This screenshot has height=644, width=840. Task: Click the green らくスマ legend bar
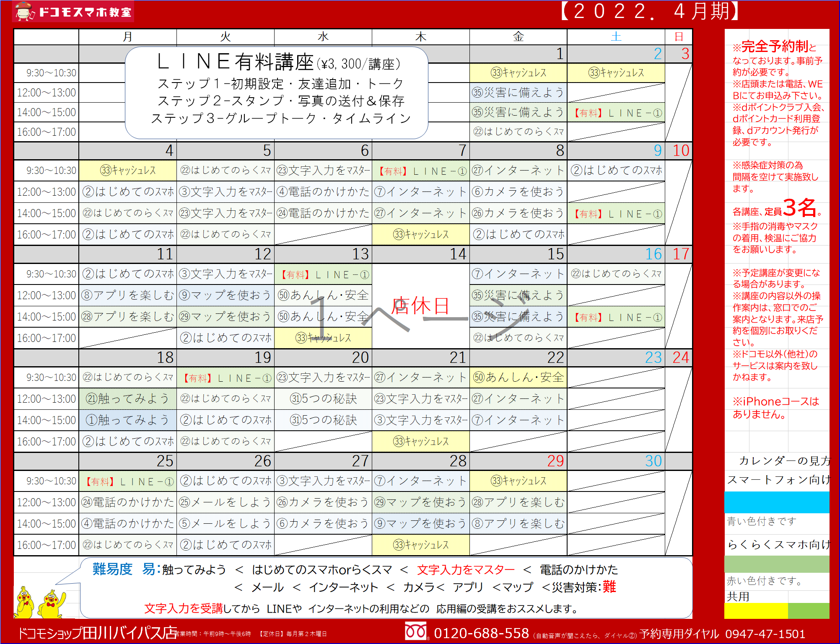click(x=776, y=564)
